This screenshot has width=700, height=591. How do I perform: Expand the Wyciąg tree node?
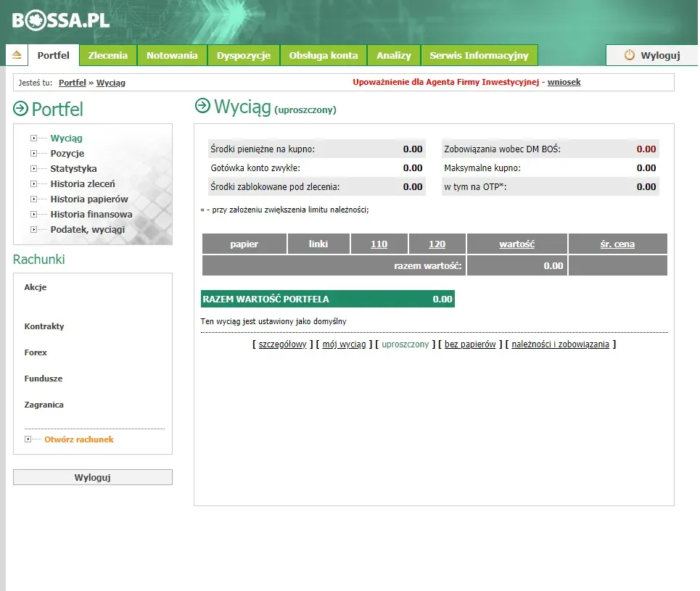[33, 139]
